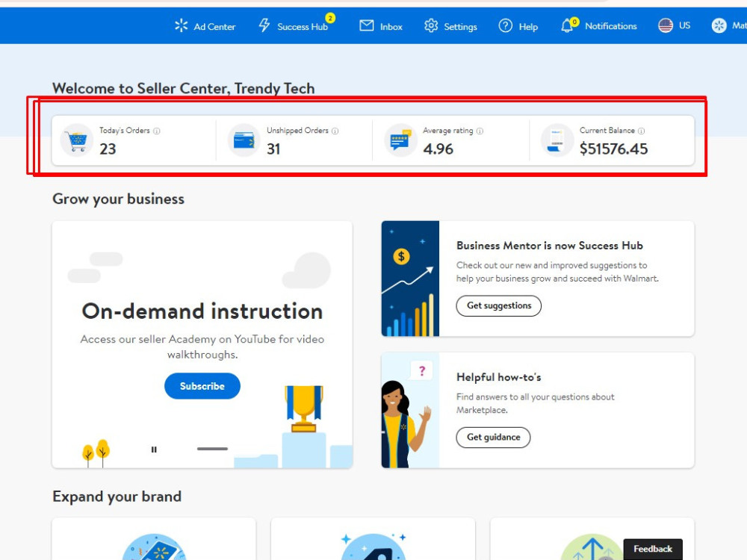
Task: Click the Ad Center spark icon
Action: (181, 25)
